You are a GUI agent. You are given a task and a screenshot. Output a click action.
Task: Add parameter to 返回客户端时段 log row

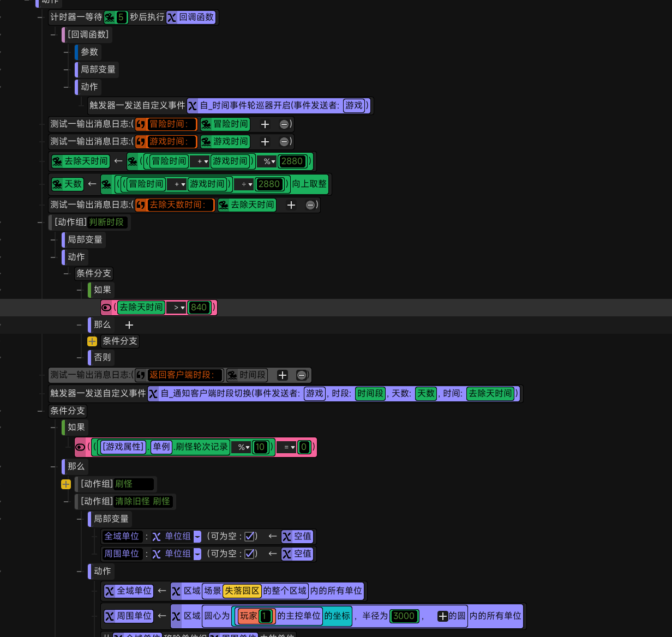click(x=282, y=375)
